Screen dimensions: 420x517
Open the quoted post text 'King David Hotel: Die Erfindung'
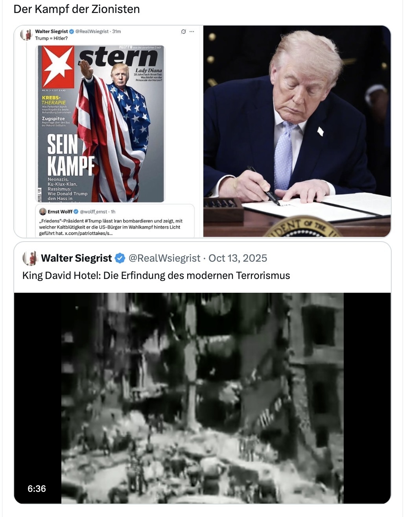(x=156, y=275)
